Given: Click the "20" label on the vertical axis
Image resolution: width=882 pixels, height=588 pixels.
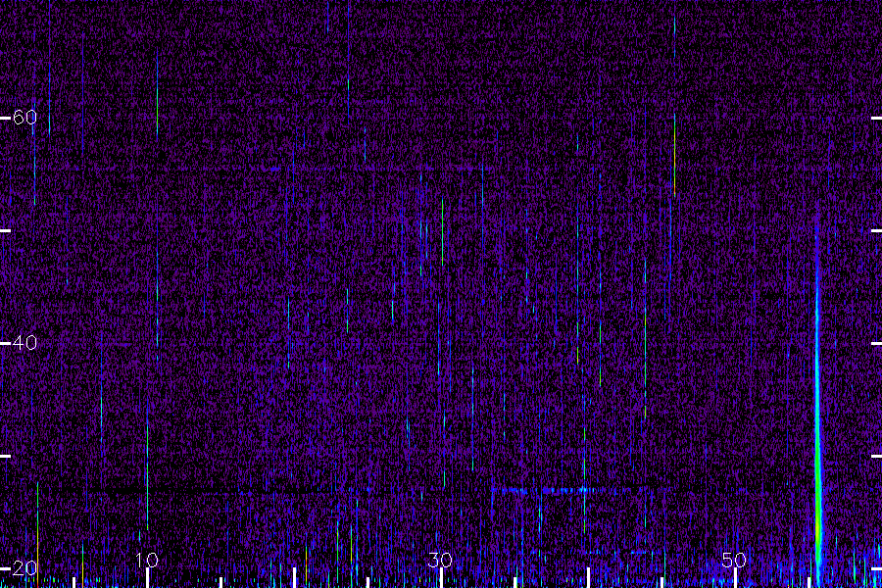Looking at the screenshot, I should 24,568.
